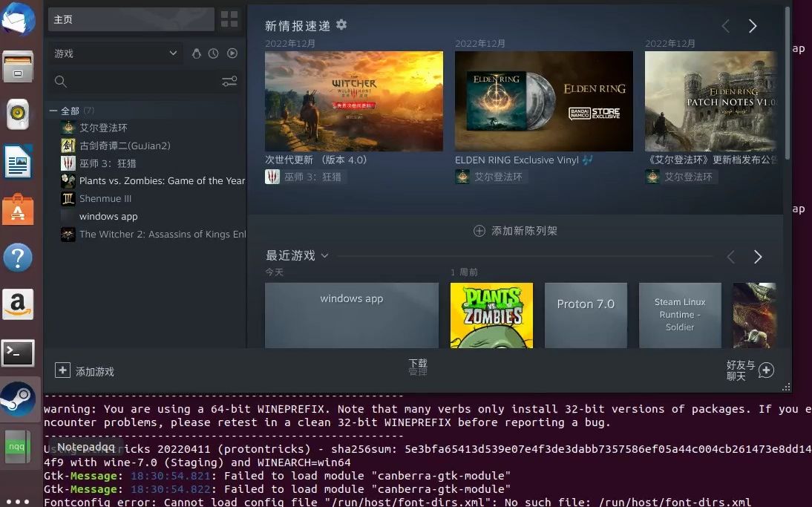
Task: Advance the news carousel with right arrow
Action: click(x=753, y=25)
